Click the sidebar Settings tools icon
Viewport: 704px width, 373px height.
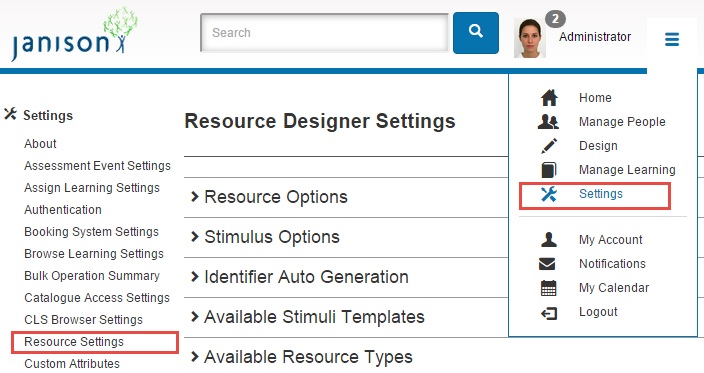point(10,114)
